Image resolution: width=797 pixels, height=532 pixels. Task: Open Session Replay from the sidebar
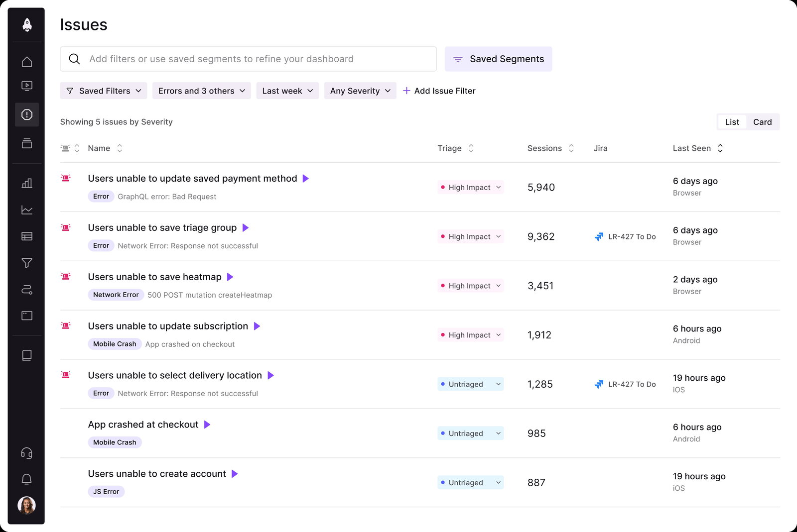[27, 85]
